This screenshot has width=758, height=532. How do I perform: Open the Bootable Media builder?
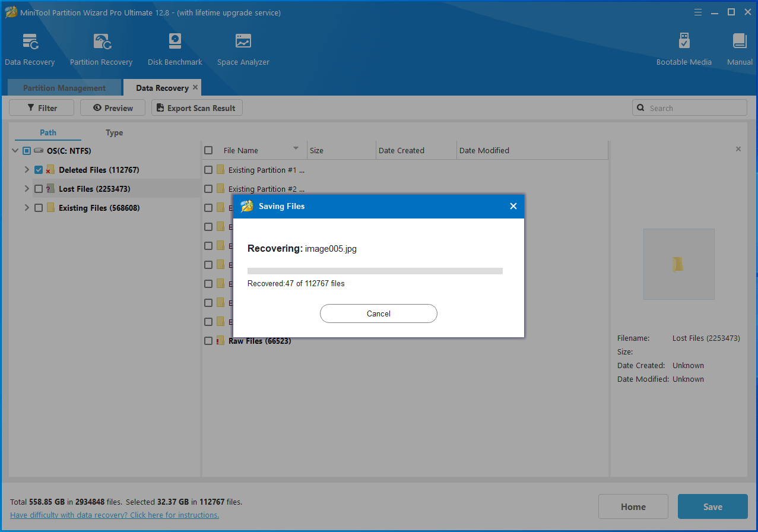tap(684, 50)
